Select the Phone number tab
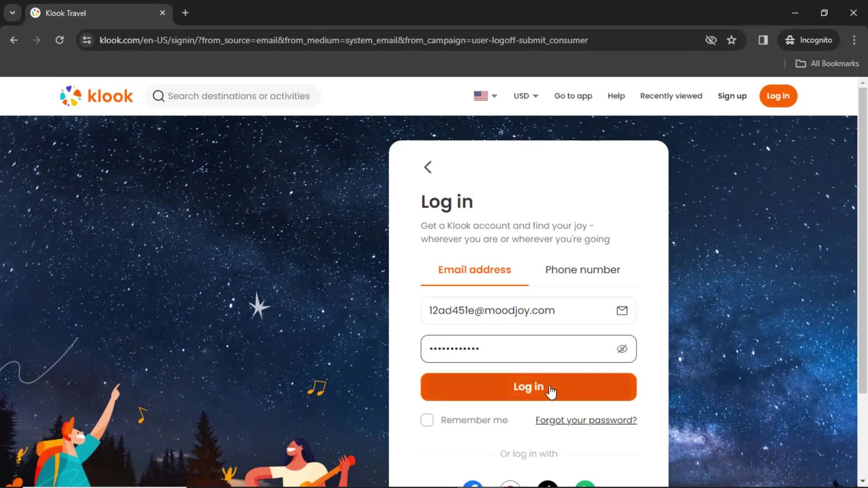The height and width of the screenshot is (488, 868). point(582,270)
